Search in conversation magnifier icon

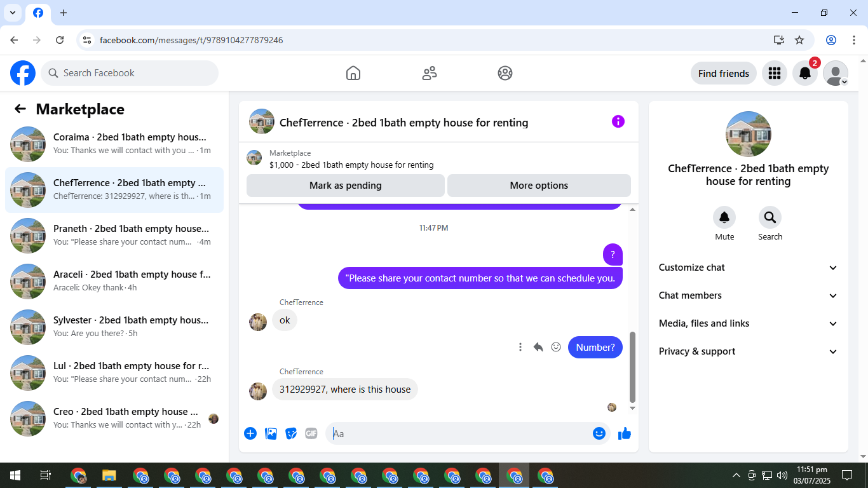coord(770,218)
